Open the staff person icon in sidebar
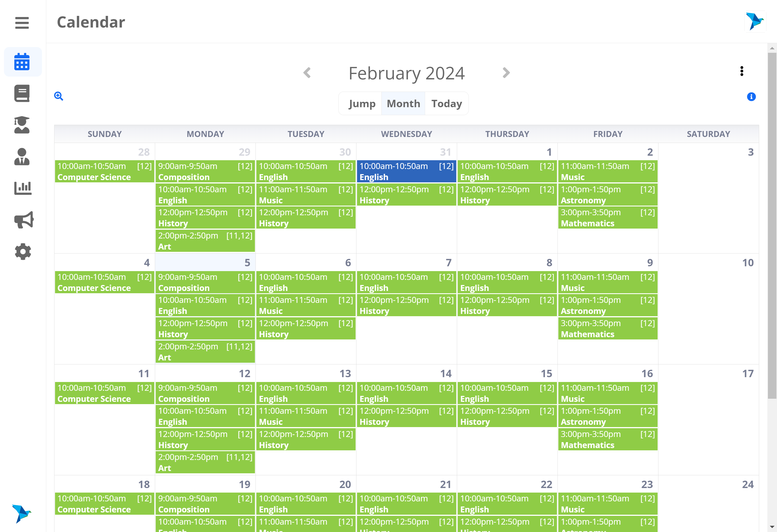This screenshot has height=532, width=777. 22,157
